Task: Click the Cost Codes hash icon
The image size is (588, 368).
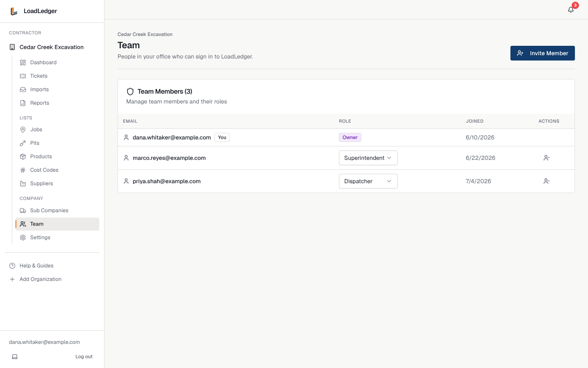Action: click(23, 170)
